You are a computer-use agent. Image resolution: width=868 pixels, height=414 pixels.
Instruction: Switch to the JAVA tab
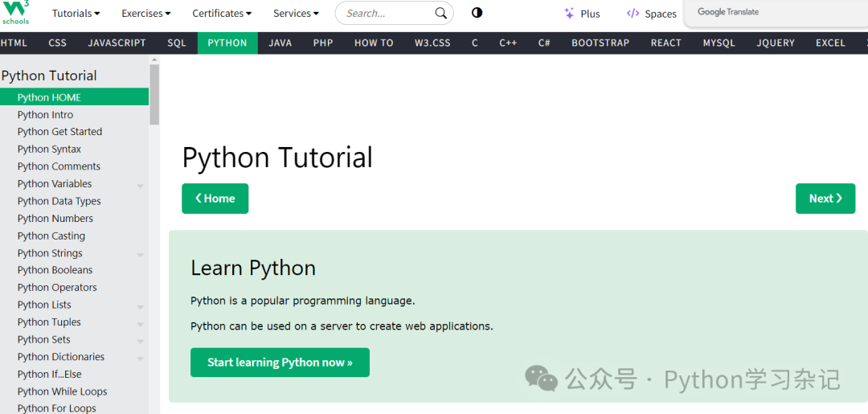pyautogui.click(x=280, y=43)
